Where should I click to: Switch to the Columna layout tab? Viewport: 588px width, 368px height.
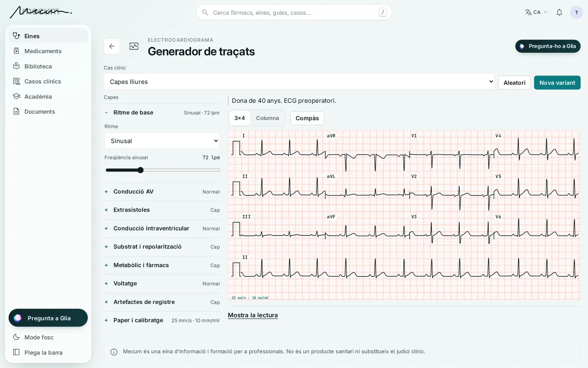tap(268, 118)
